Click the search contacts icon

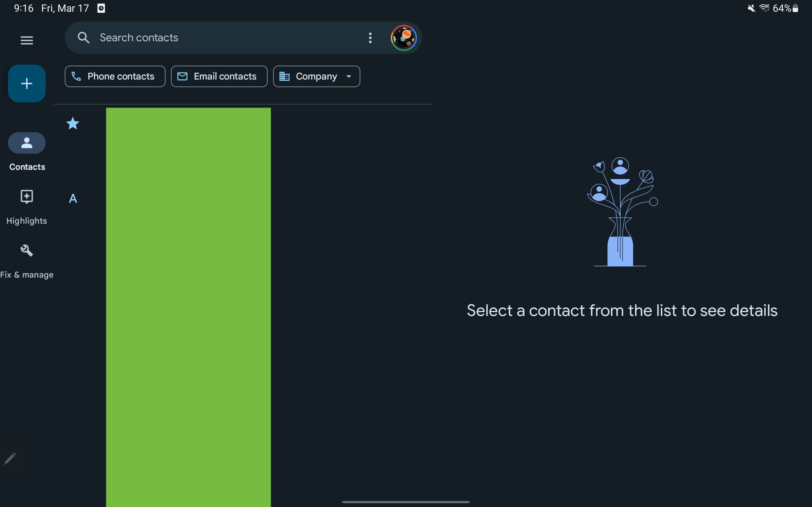point(83,37)
